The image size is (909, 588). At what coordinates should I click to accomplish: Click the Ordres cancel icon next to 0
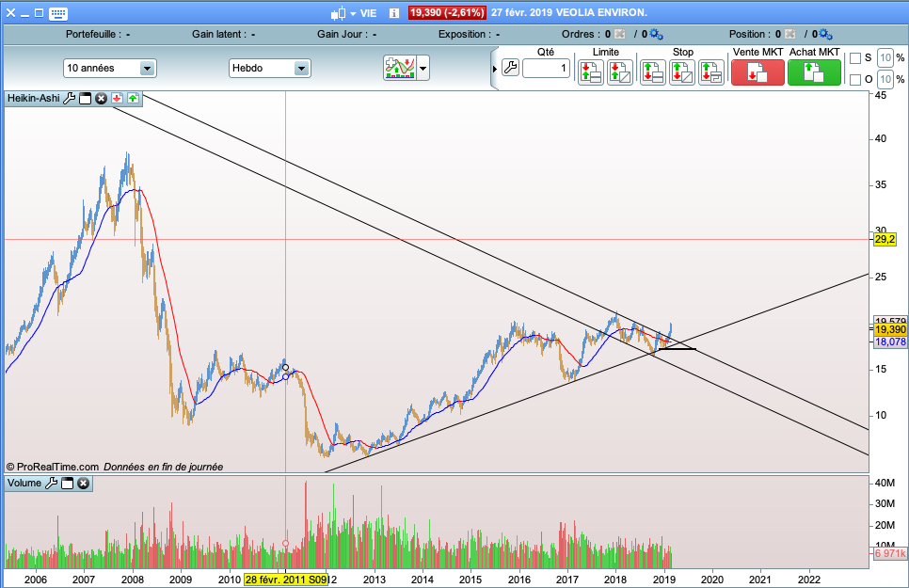(620, 34)
